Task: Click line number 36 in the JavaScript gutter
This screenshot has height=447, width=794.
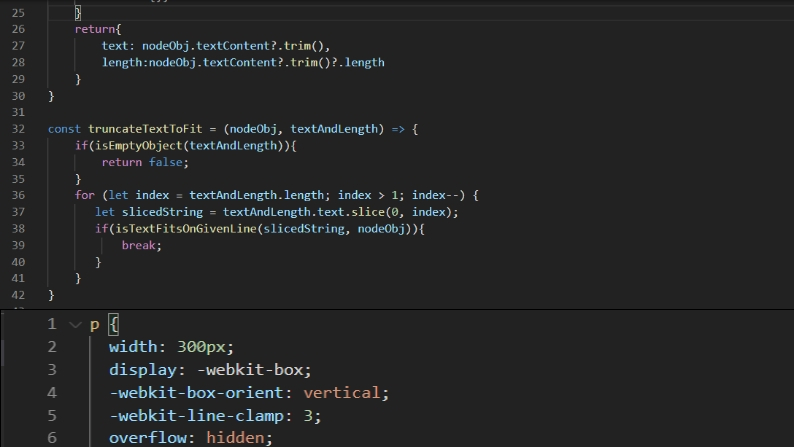Action: (x=17, y=195)
